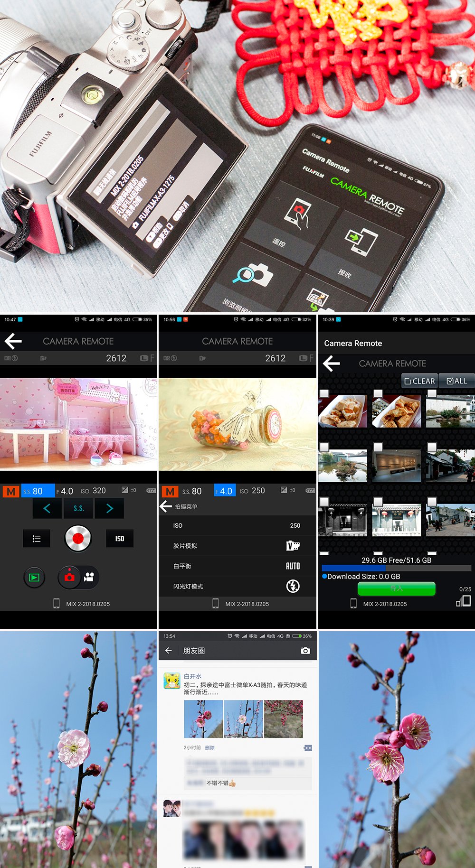
Task: Open 白平衡 menu entry
Action: tap(237, 566)
